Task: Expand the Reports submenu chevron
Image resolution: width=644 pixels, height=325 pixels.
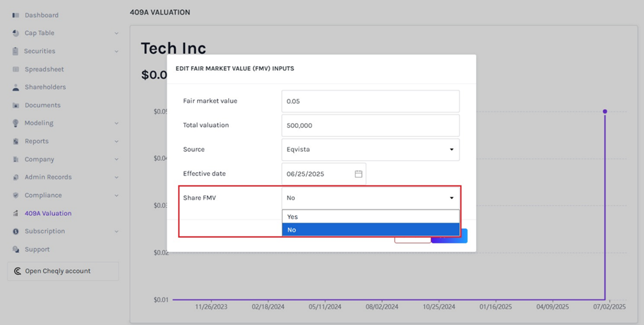Action: click(x=116, y=142)
